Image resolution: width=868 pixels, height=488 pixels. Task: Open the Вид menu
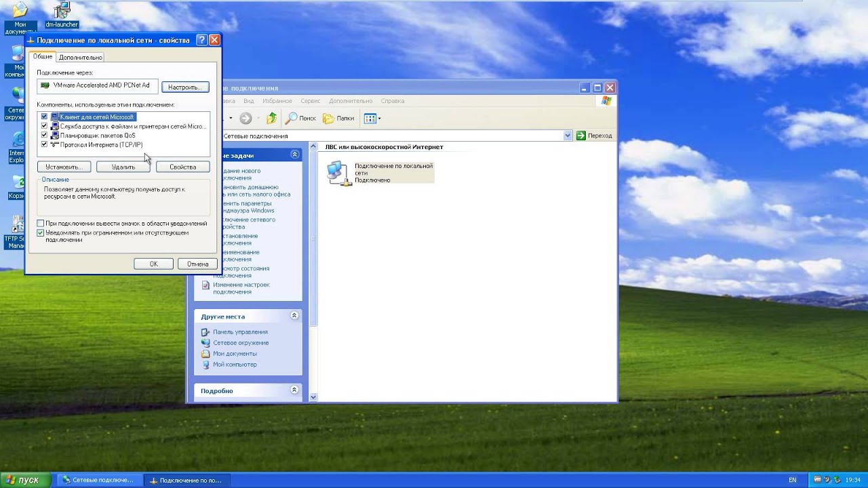click(x=249, y=101)
